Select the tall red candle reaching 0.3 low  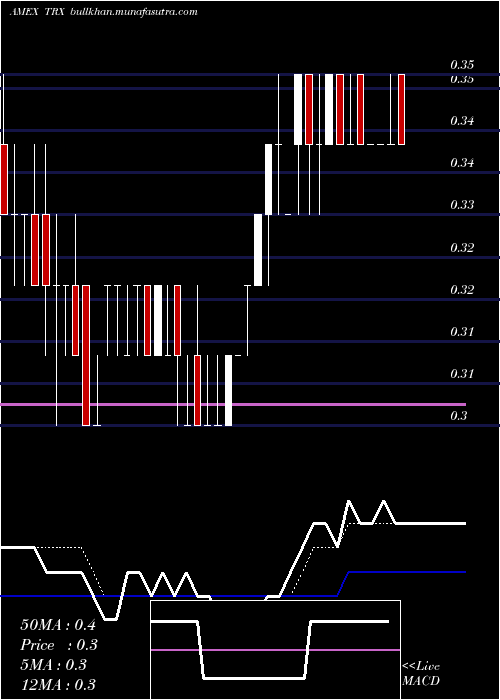[x=86, y=355]
